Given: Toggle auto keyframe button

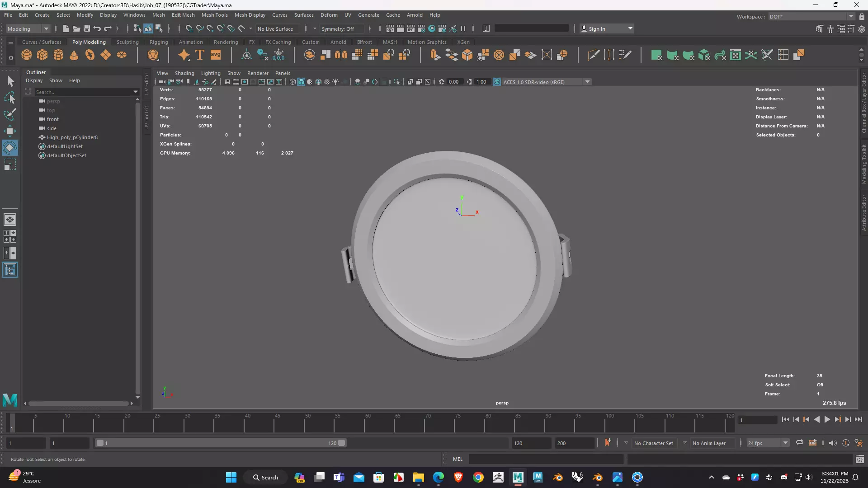Looking at the screenshot, I should 607,443.
